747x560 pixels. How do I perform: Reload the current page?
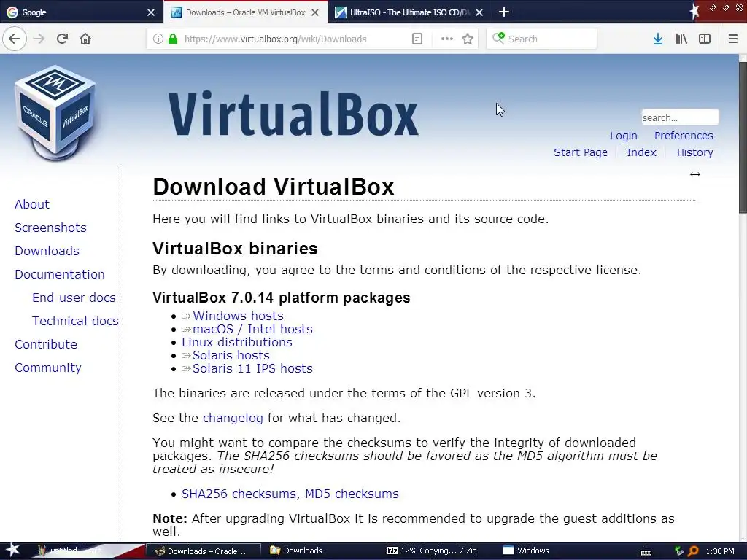[62, 39]
